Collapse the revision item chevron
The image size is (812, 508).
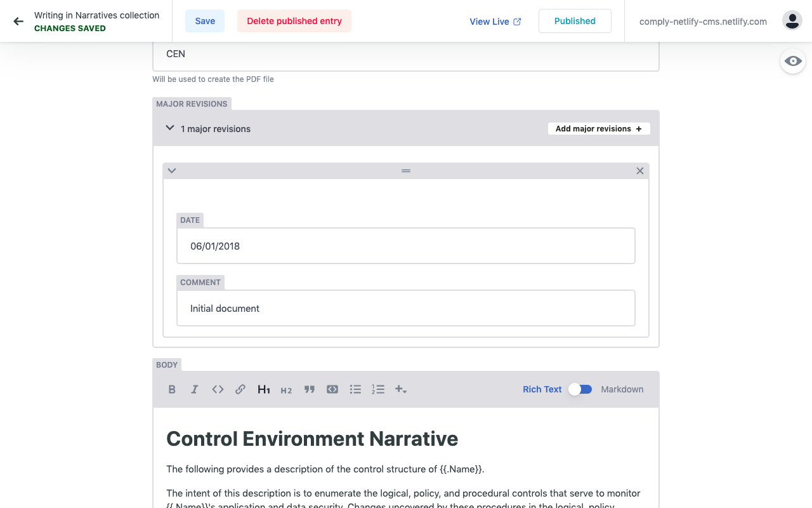pos(172,171)
